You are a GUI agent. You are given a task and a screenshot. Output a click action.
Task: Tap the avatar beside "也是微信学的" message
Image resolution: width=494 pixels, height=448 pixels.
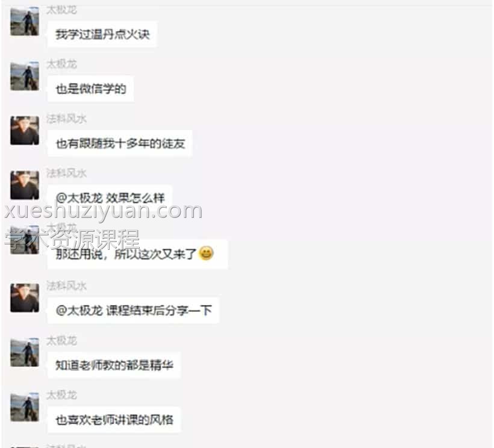point(25,76)
